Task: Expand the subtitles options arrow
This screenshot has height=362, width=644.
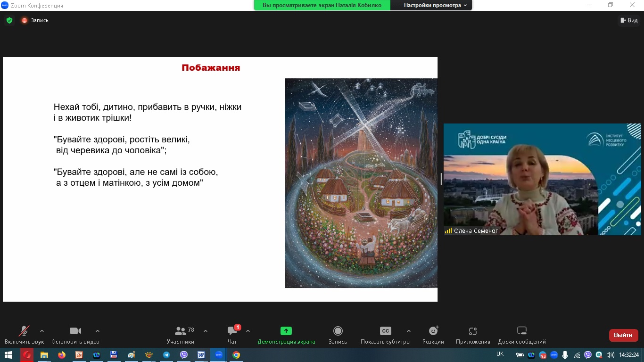Action: pyautogui.click(x=408, y=330)
